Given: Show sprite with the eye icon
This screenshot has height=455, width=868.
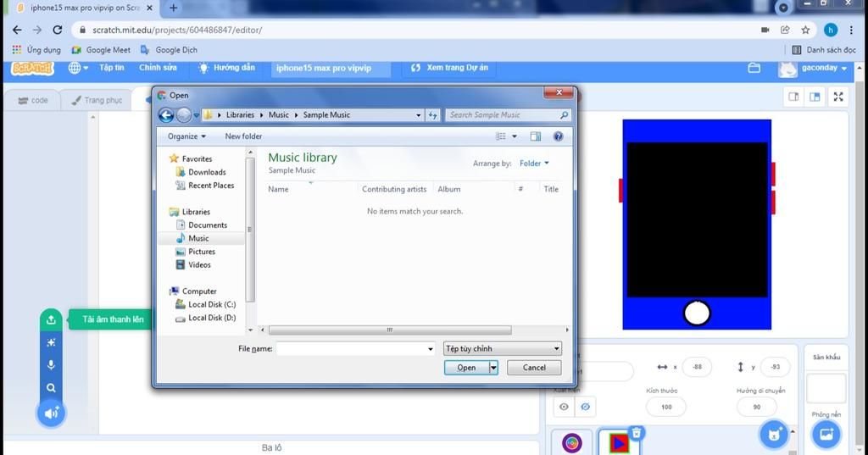Looking at the screenshot, I should click(x=564, y=407).
